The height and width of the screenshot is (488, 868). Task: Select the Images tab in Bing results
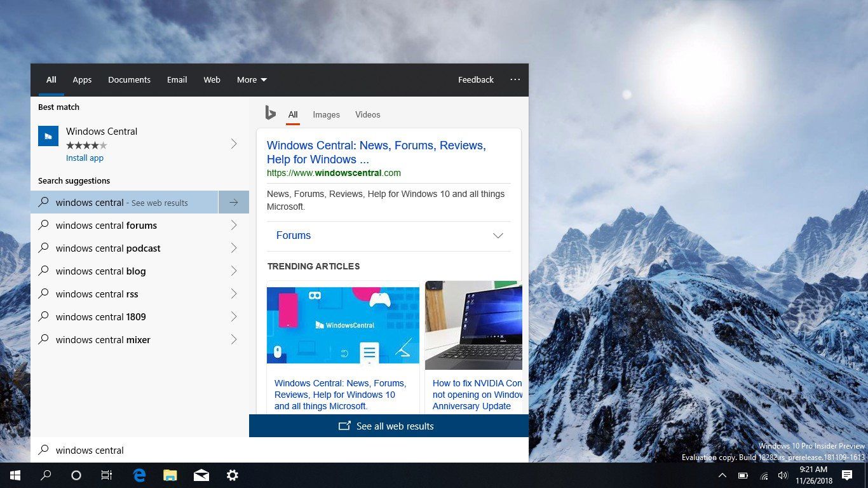click(326, 114)
